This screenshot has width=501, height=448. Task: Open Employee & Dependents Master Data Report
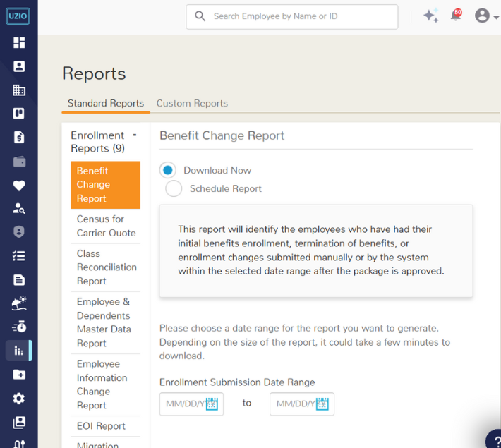105,322
